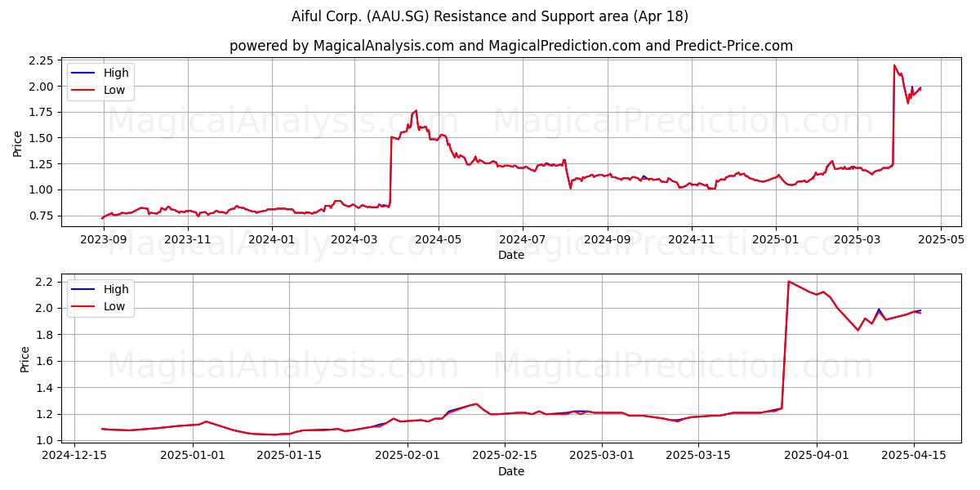Screen dimensions: 980x490
Task: Click the '1.00' y-axis tick on top chart
Action: coord(41,189)
